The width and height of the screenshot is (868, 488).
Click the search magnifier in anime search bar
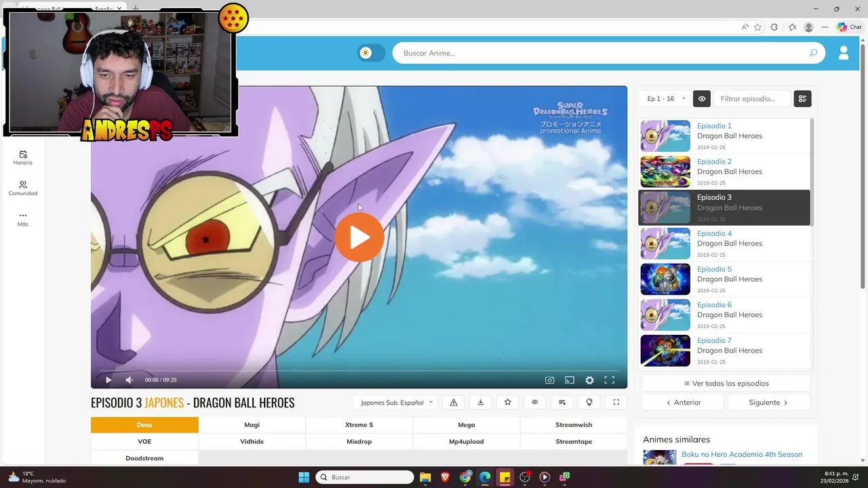(813, 53)
